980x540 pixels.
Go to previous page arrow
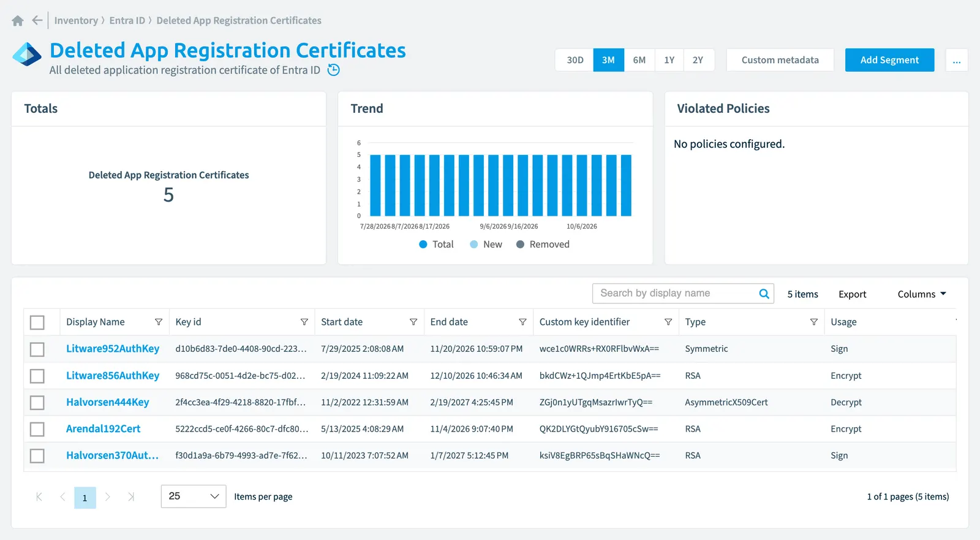pyautogui.click(x=62, y=497)
